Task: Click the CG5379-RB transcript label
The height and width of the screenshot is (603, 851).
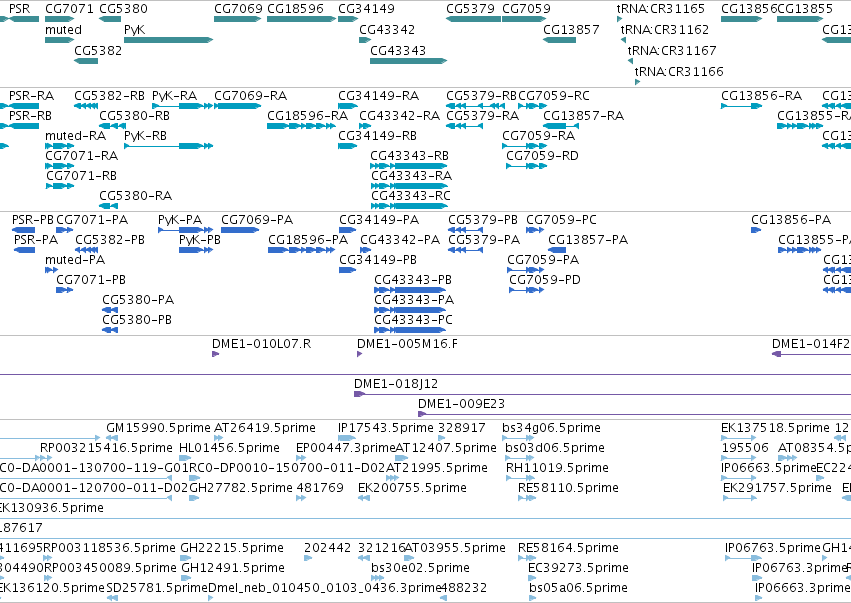Action: [x=481, y=96]
